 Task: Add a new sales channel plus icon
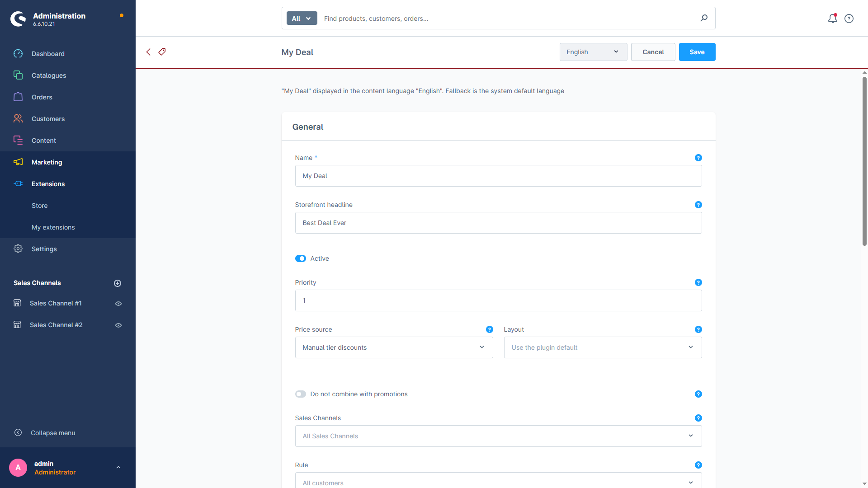[x=118, y=283]
